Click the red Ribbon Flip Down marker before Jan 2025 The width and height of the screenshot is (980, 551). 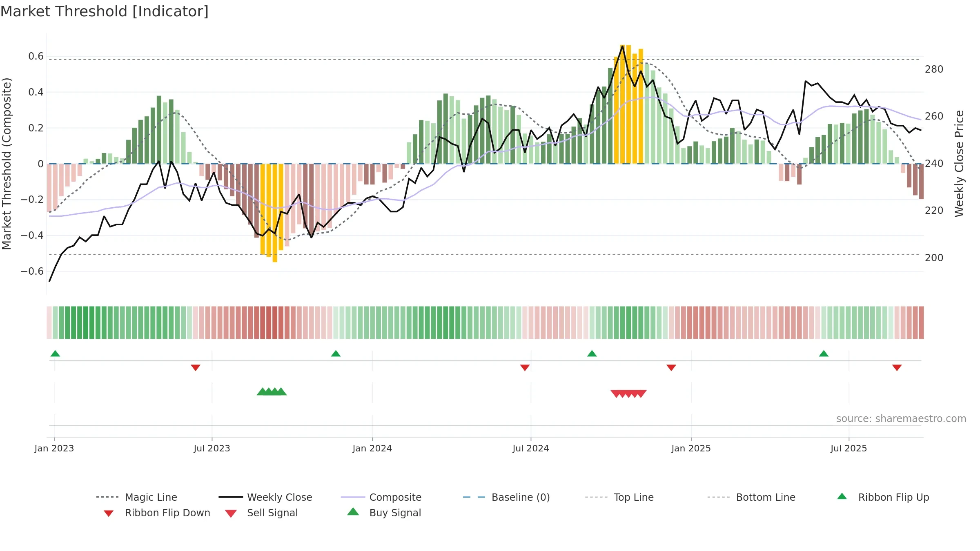[671, 368]
